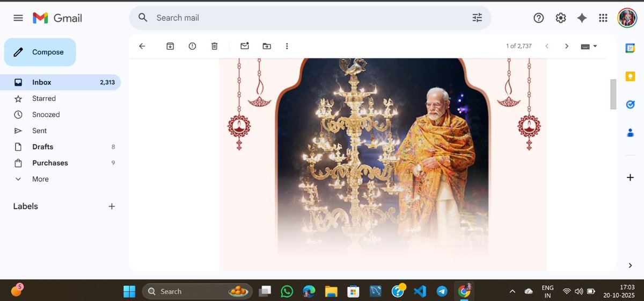Open Gemini sparkle icon
This screenshot has width=644, height=301.
click(x=582, y=18)
